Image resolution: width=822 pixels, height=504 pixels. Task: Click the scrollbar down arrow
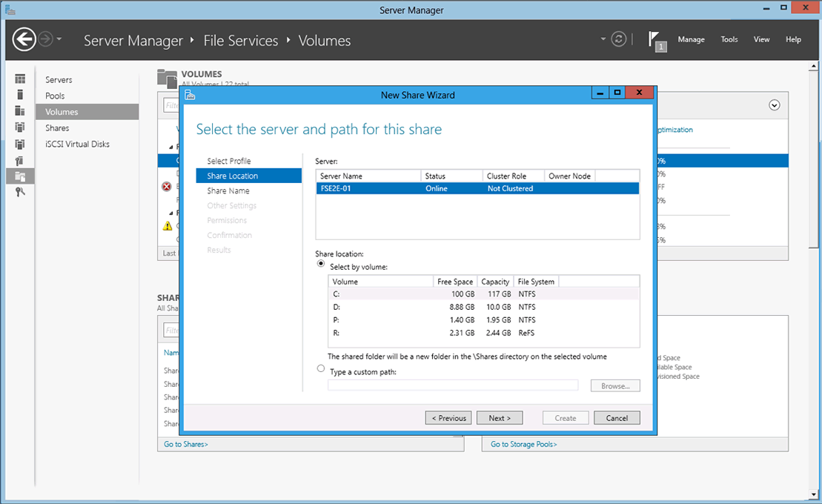click(814, 494)
